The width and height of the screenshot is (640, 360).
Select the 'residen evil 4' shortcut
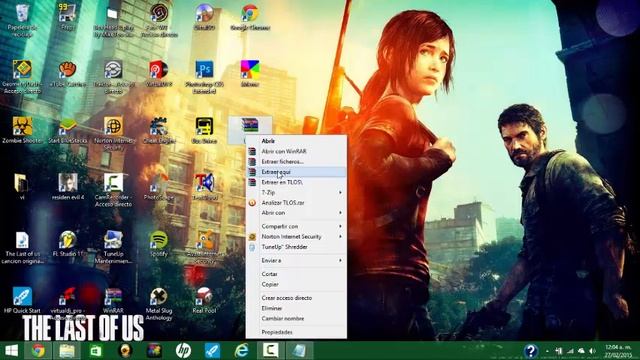coord(68,187)
